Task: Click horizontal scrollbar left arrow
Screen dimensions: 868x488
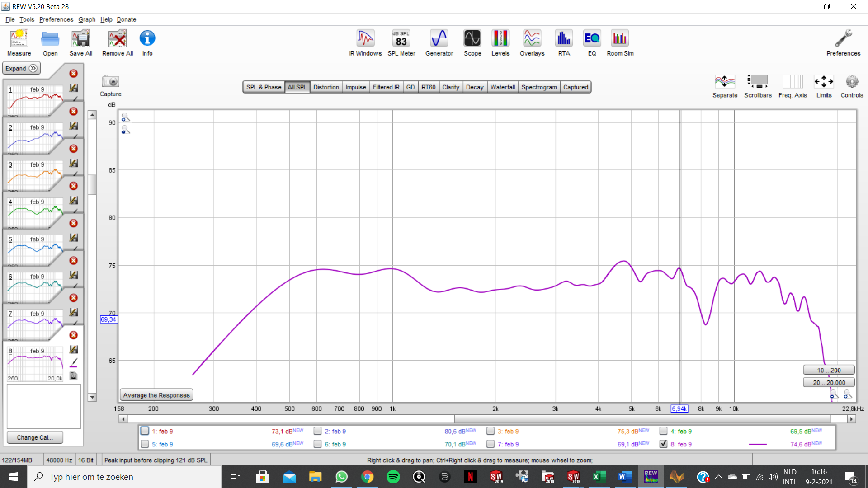Action: [123, 419]
